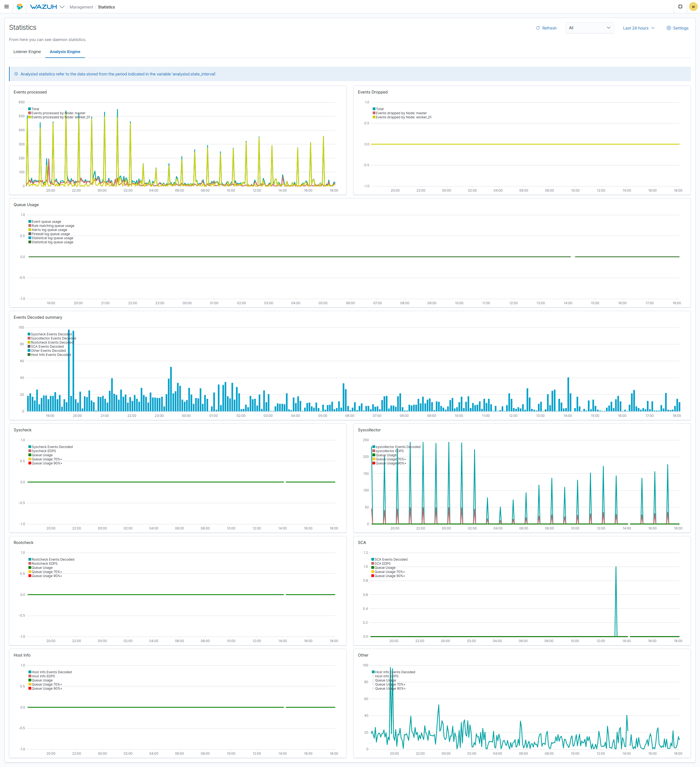Toggle Rule matching queue usage legend
The width and height of the screenshot is (700, 767).
click(51, 226)
